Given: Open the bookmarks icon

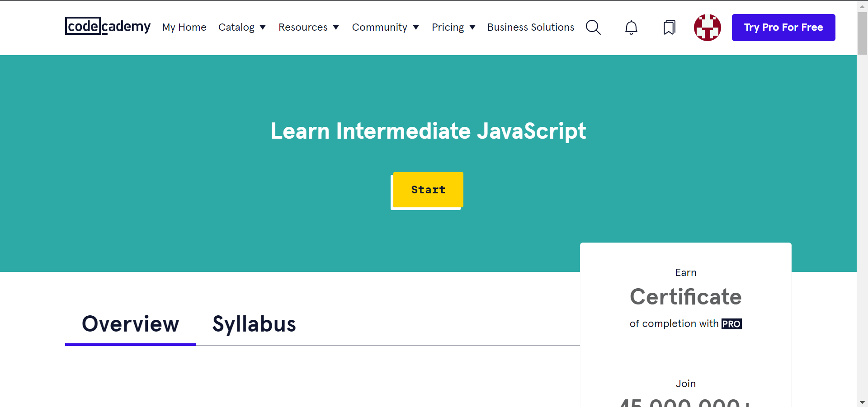Looking at the screenshot, I should tap(670, 28).
